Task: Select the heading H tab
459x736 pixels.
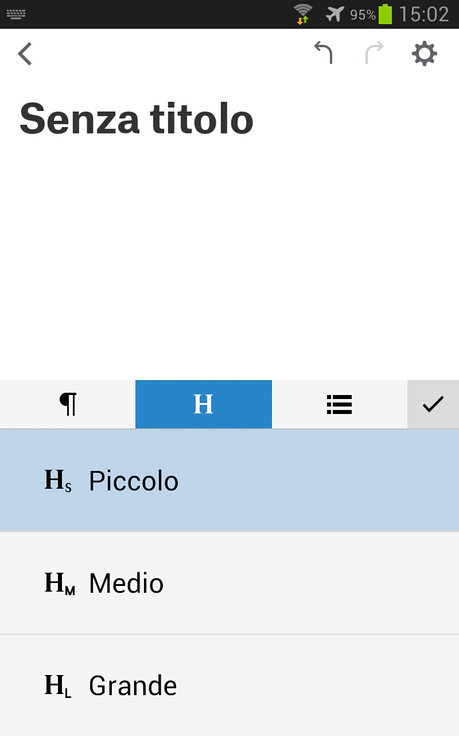Action: (204, 404)
